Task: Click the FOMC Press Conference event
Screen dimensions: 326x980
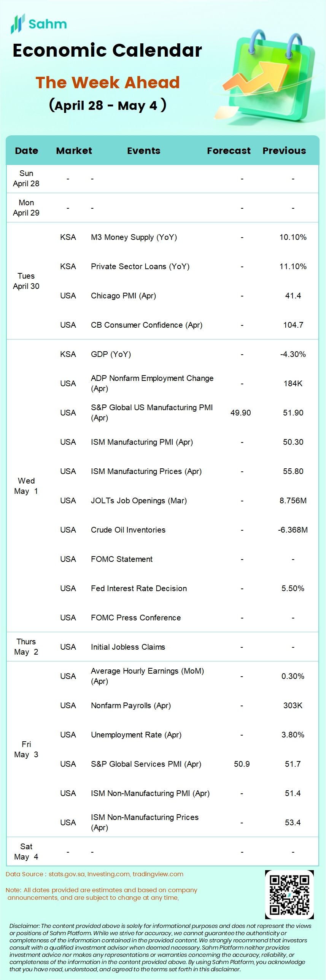Action: click(x=135, y=618)
